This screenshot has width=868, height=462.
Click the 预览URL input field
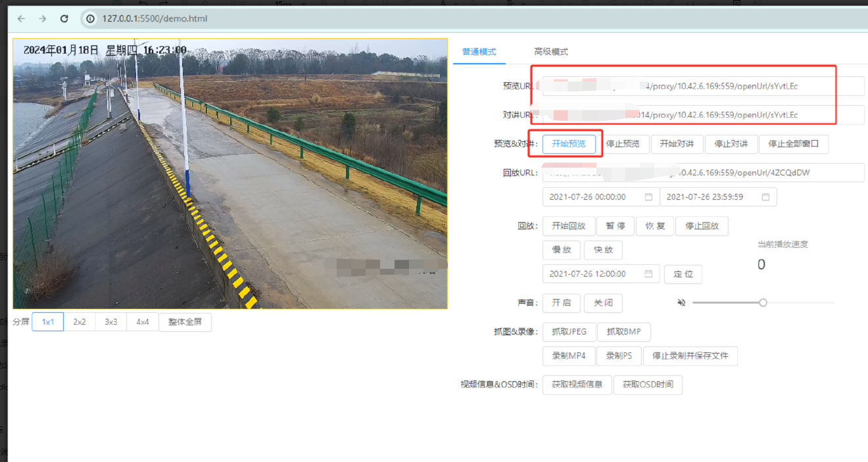pyautogui.click(x=701, y=86)
